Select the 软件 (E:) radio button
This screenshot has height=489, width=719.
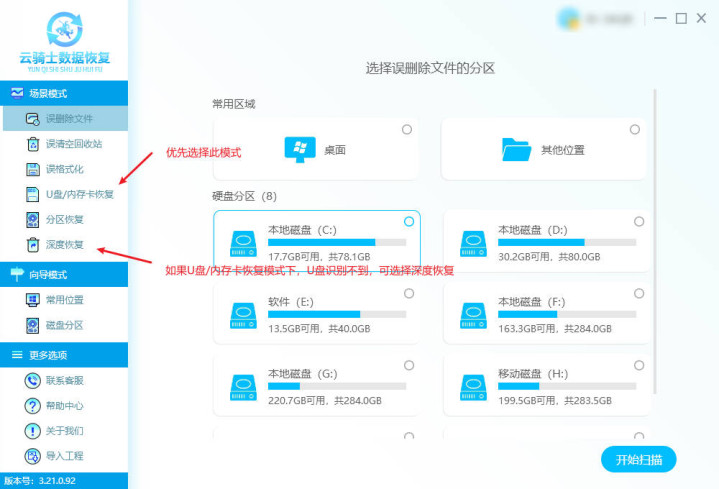point(409,293)
